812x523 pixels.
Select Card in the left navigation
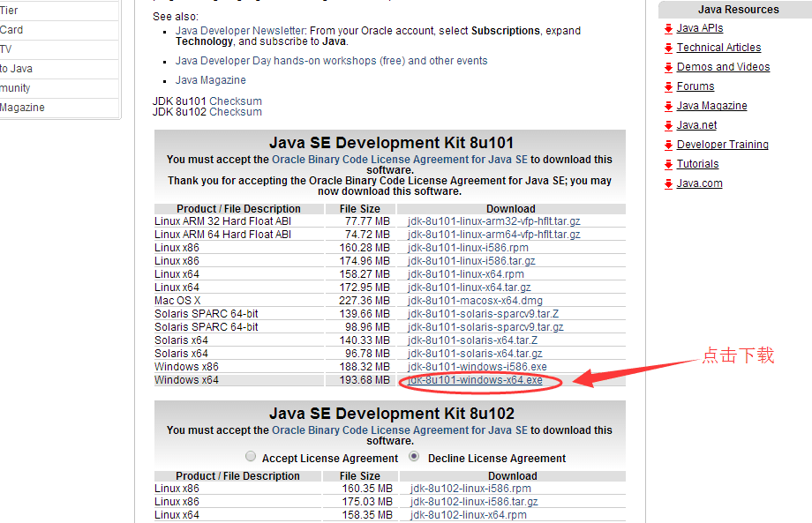pos(11,29)
